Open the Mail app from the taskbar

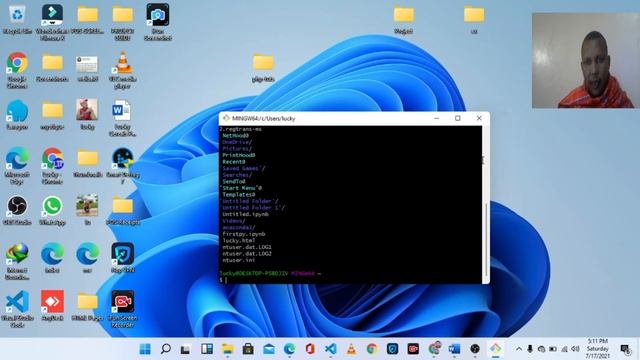pyautogui.click(x=269, y=349)
